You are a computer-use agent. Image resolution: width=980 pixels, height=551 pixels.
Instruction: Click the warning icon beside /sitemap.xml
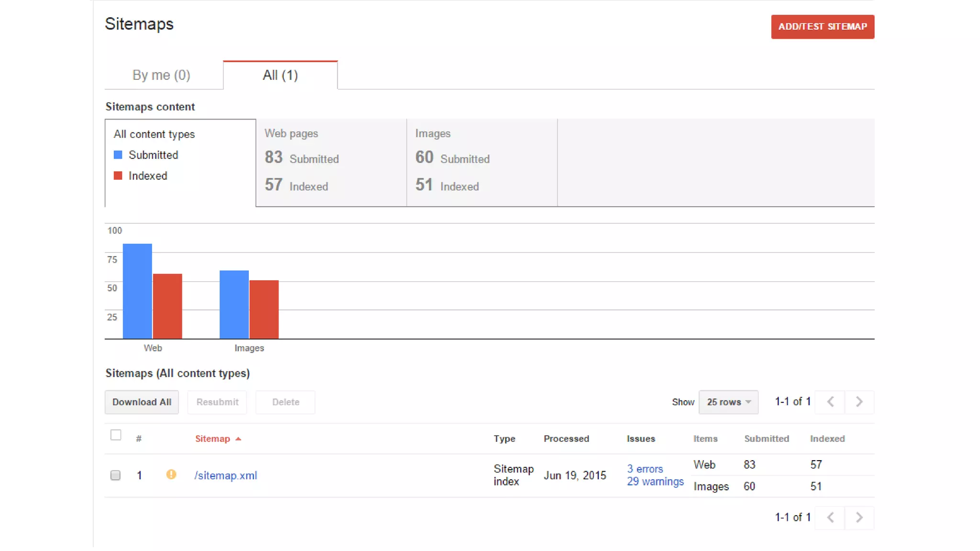pos(171,474)
